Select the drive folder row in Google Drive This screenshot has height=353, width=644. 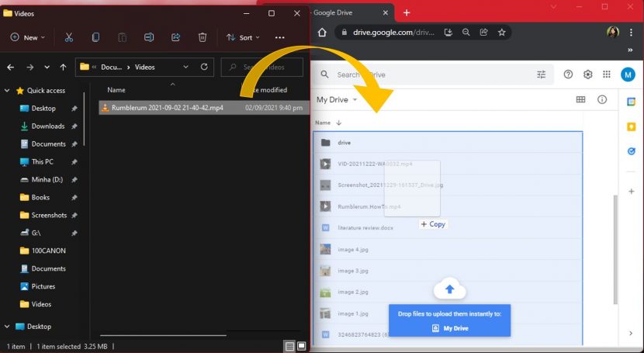(x=448, y=143)
